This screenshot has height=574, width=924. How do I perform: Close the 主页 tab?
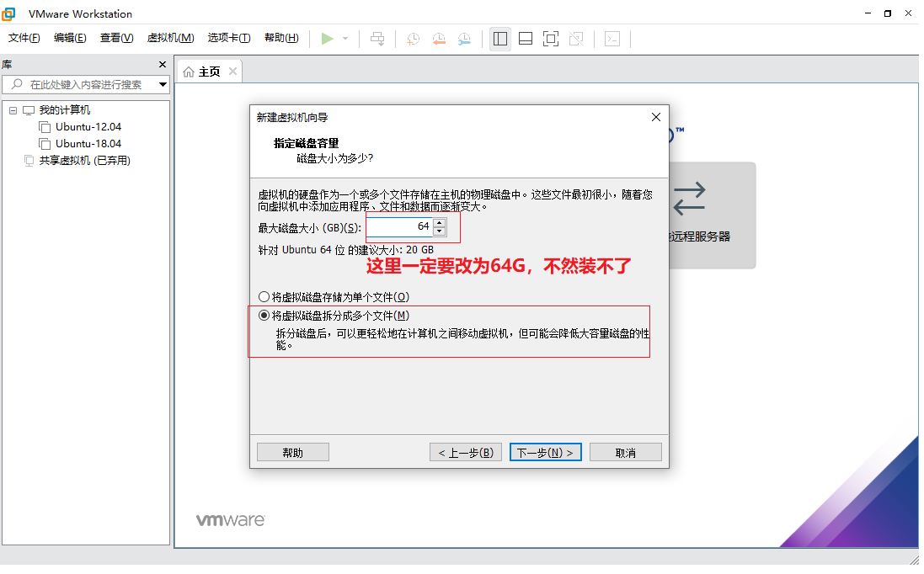[x=232, y=72]
